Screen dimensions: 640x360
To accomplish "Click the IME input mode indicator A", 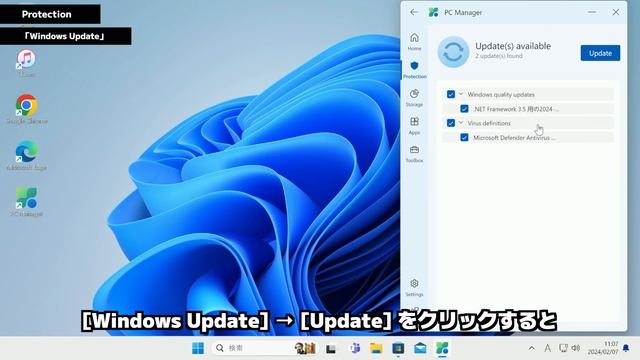I will point(547,348).
